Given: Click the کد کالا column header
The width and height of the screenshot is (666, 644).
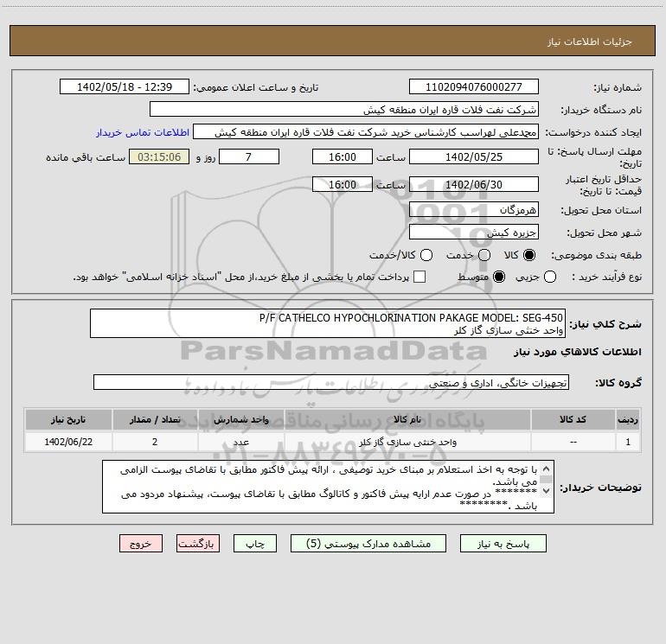Looking at the screenshot, I should pos(573,420).
